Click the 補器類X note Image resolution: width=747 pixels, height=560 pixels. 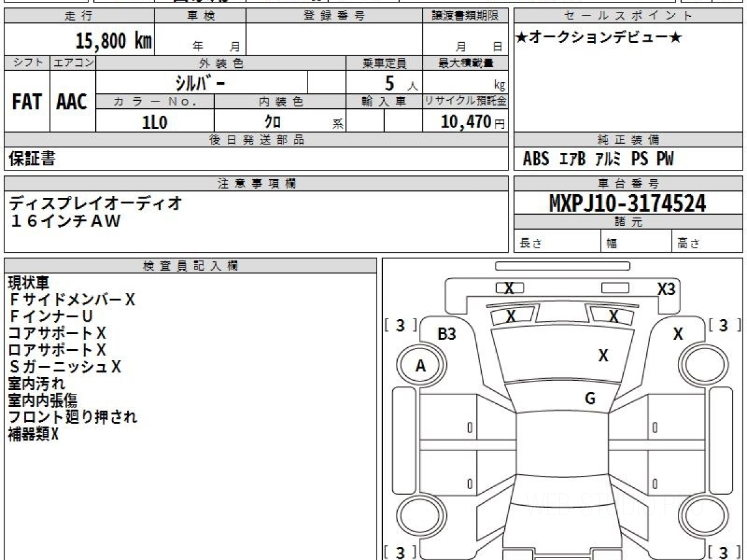click(x=33, y=434)
